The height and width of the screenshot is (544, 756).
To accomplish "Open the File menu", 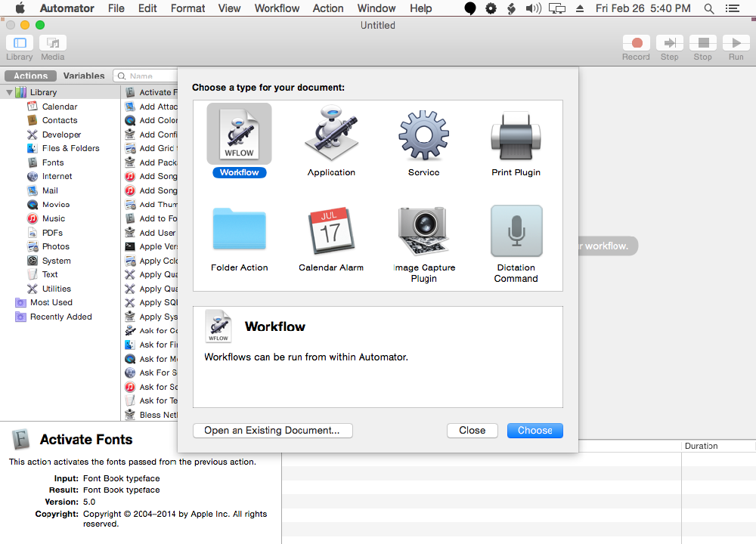I will pos(116,8).
